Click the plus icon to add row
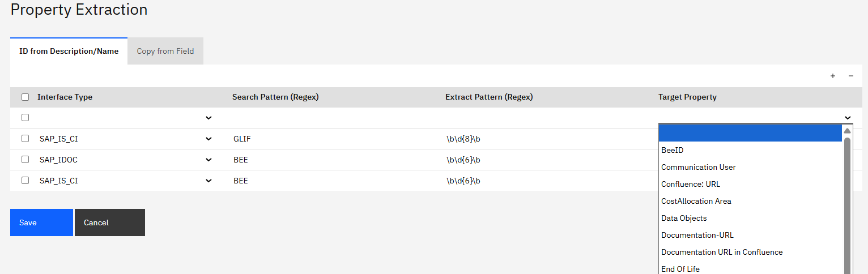Screen dimensions: 868x274 pyautogui.click(x=833, y=76)
